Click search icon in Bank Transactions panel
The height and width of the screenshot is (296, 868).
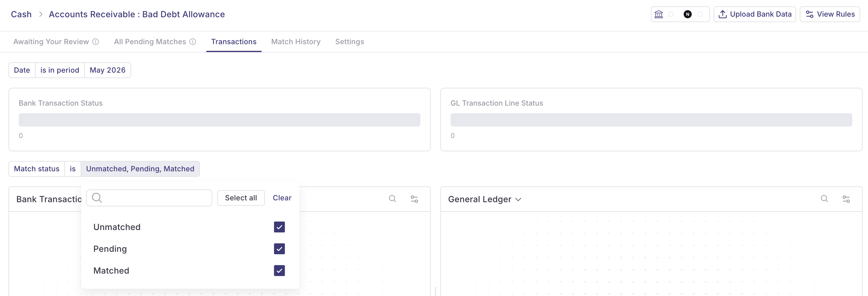point(392,199)
